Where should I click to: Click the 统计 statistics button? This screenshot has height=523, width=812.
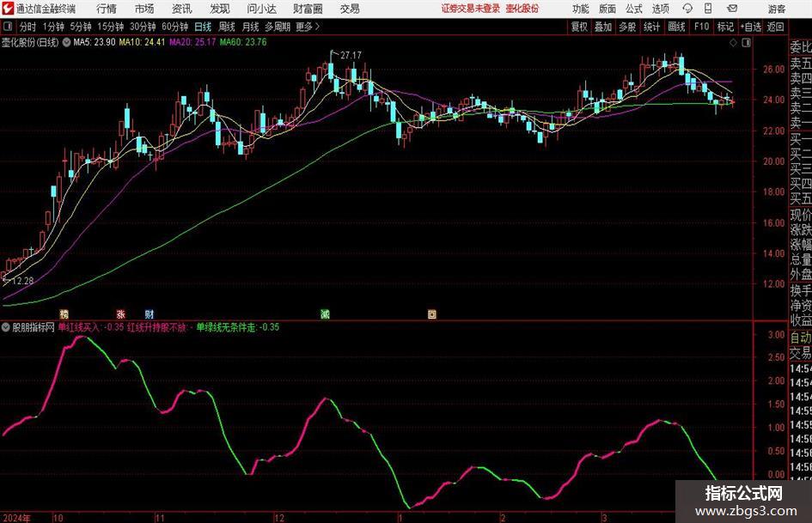[x=651, y=27]
